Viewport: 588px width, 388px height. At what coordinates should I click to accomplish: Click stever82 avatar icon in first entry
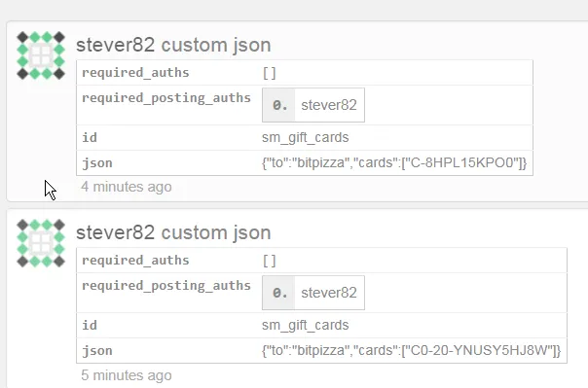pos(41,55)
